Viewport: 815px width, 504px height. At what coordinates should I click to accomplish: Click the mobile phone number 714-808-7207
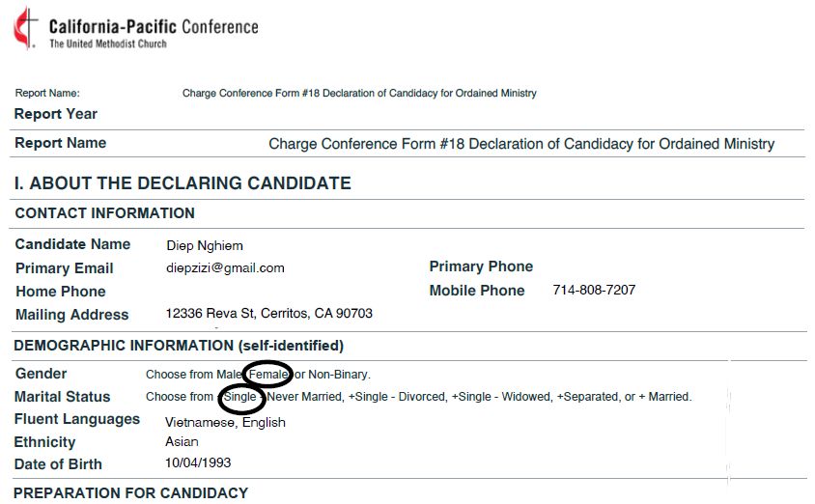click(x=594, y=290)
